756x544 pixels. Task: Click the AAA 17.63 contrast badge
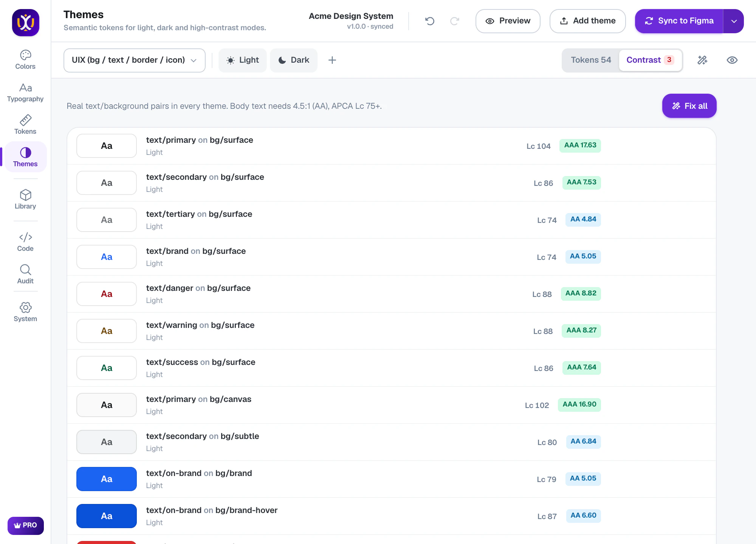coord(580,145)
